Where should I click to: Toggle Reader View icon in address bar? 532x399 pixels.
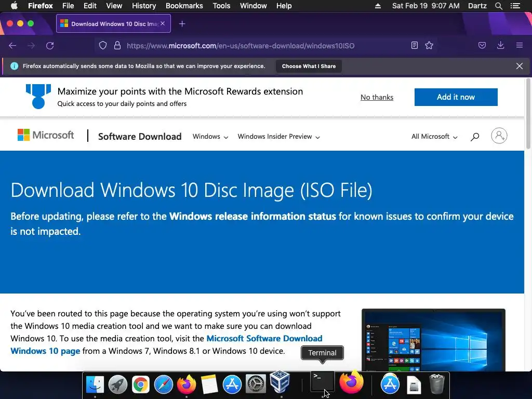pos(414,46)
